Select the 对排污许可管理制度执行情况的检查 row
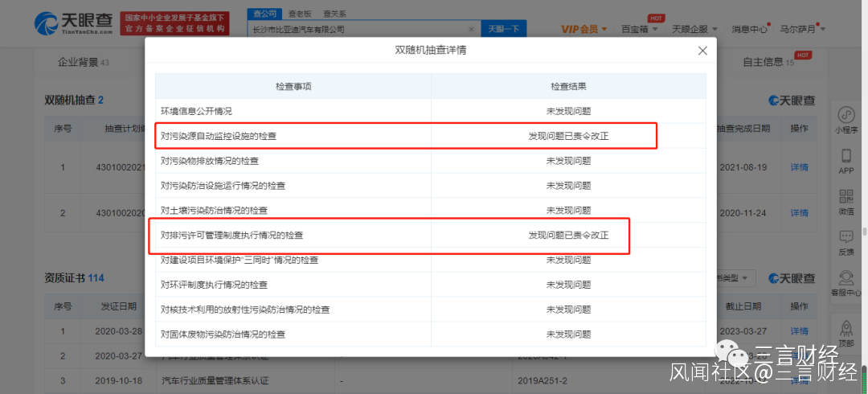 click(431, 235)
